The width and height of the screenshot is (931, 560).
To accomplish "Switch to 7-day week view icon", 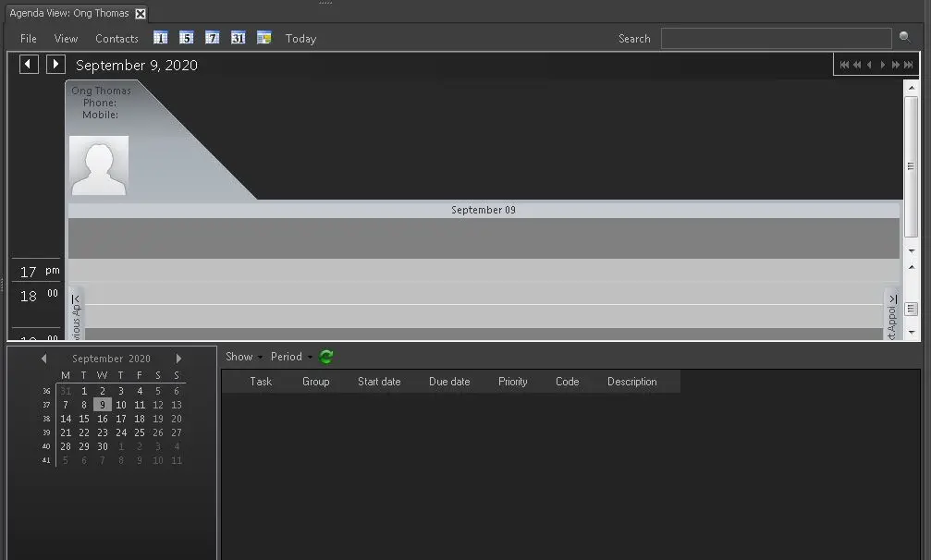I will click(x=212, y=38).
